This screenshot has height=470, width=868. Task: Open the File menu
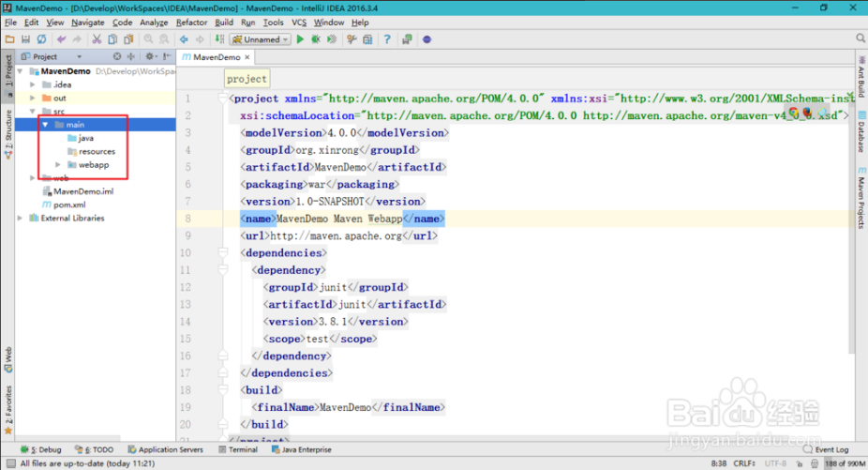10,23
